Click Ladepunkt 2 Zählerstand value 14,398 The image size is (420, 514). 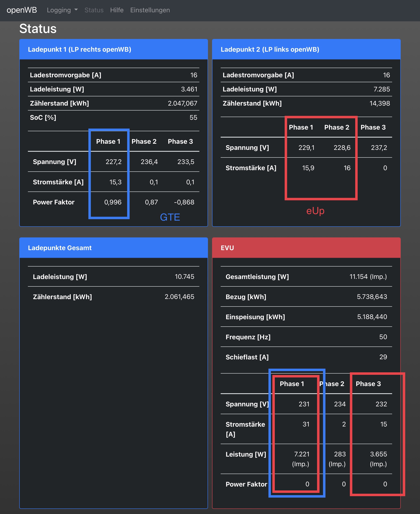click(379, 104)
